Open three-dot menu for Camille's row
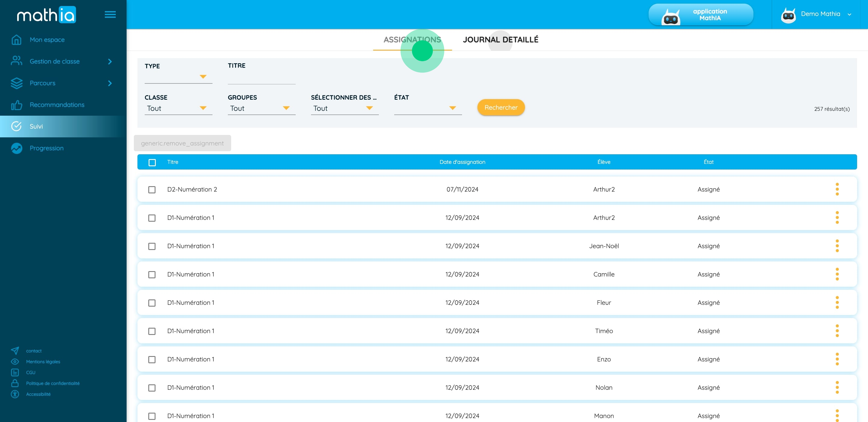Image resolution: width=868 pixels, height=422 pixels. click(837, 274)
